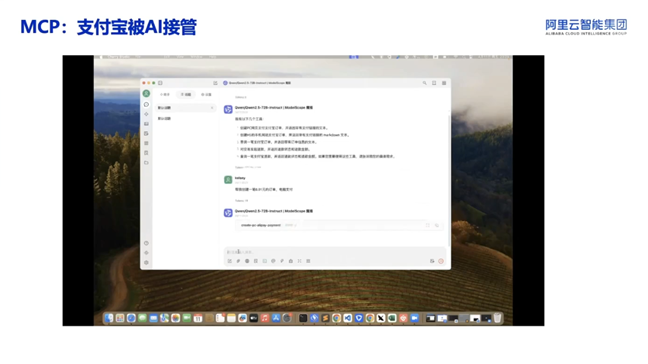Switch to the 话题 tab
The height and width of the screenshot is (364, 648).
186,95
